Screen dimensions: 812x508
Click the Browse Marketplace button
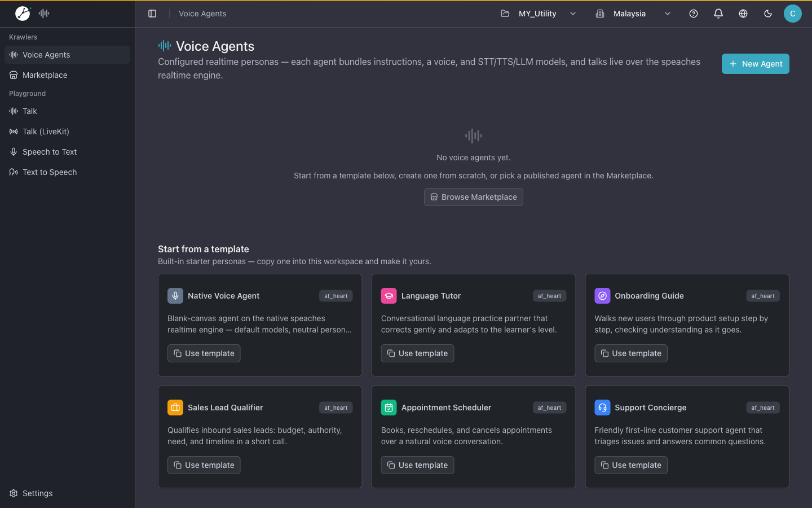(474, 197)
